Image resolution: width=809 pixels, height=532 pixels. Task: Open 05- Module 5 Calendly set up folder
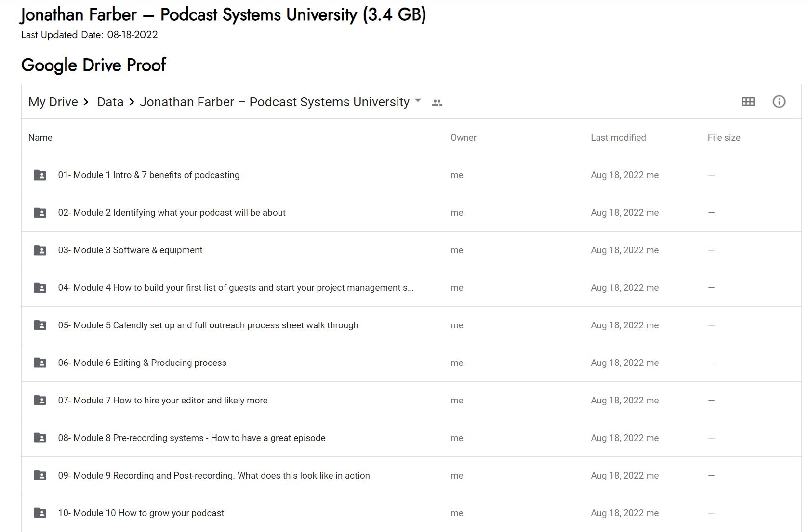pyautogui.click(x=208, y=325)
